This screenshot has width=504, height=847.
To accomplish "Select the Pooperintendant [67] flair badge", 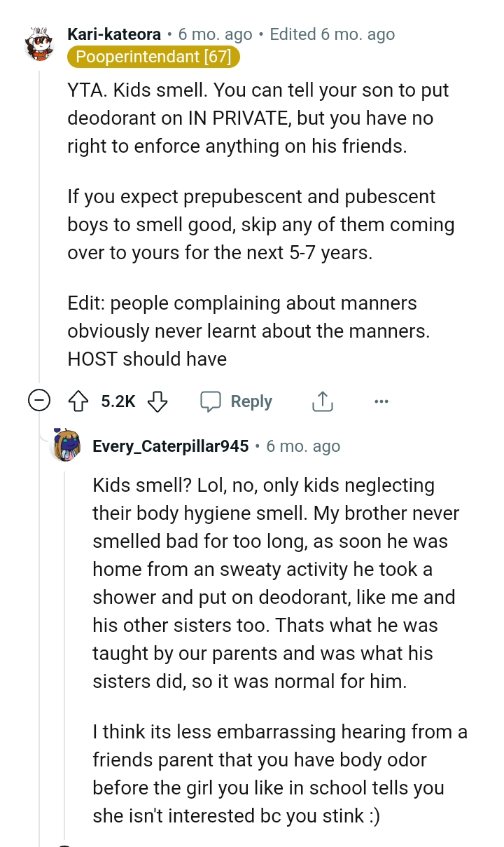I will click(x=153, y=57).
